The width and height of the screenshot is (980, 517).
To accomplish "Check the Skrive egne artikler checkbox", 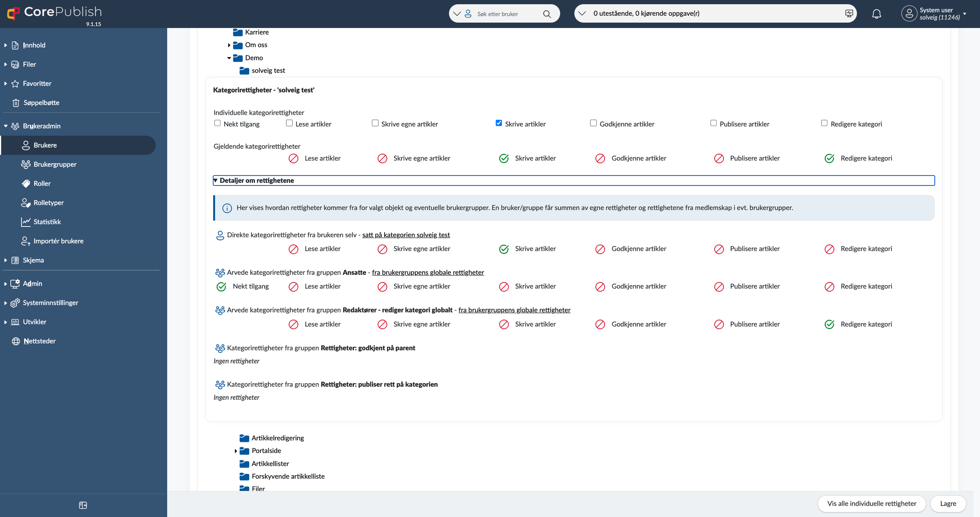I will point(375,123).
